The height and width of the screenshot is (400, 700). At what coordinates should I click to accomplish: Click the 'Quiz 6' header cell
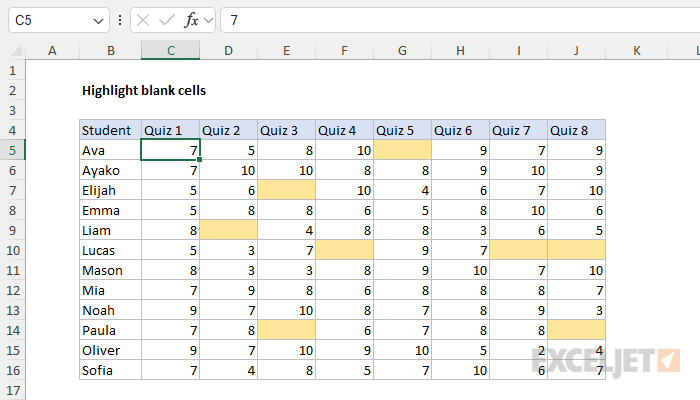pyautogui.click(x=461, y=130)
